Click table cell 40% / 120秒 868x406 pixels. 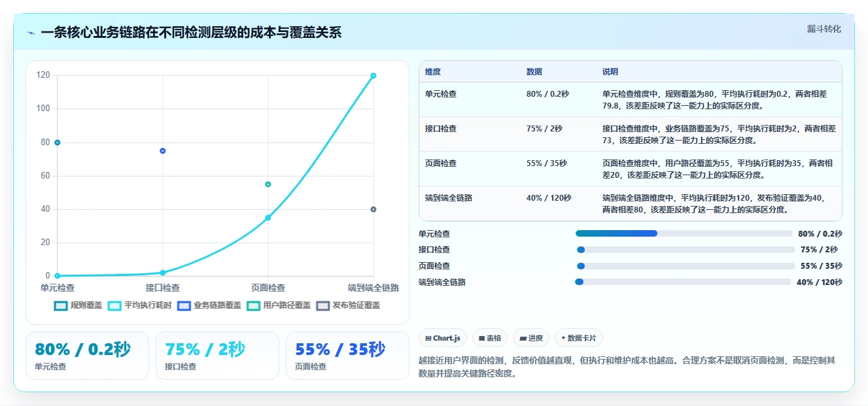tap(549, 198)
